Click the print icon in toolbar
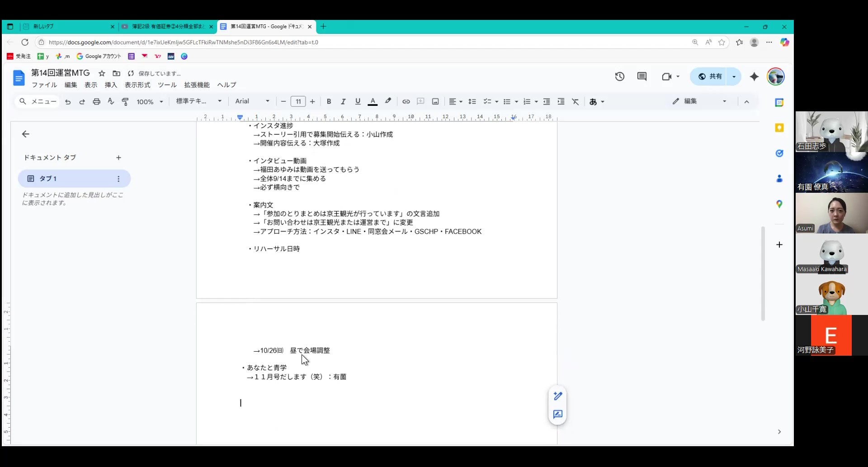Viewport: 868px width, 467px height. (x=96, y=102)
